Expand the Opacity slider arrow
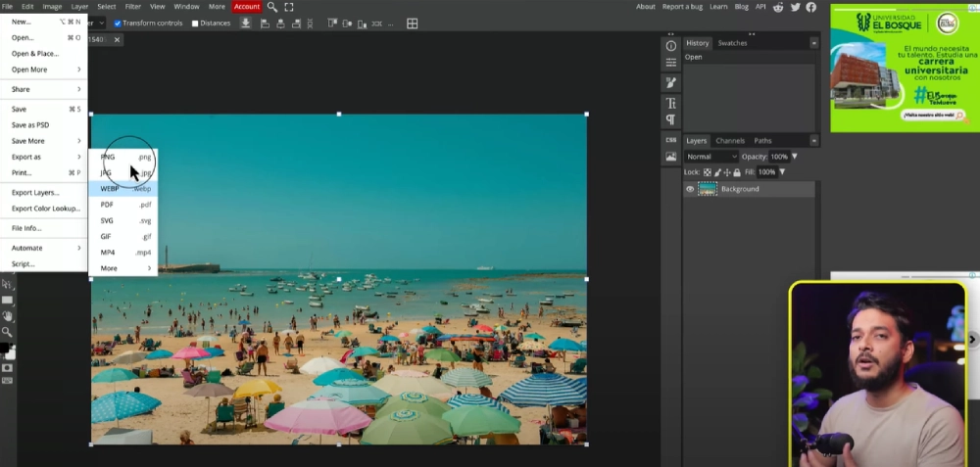Viewport: 980px width, 467px height. pyautogui.click(x=795, y=157)
